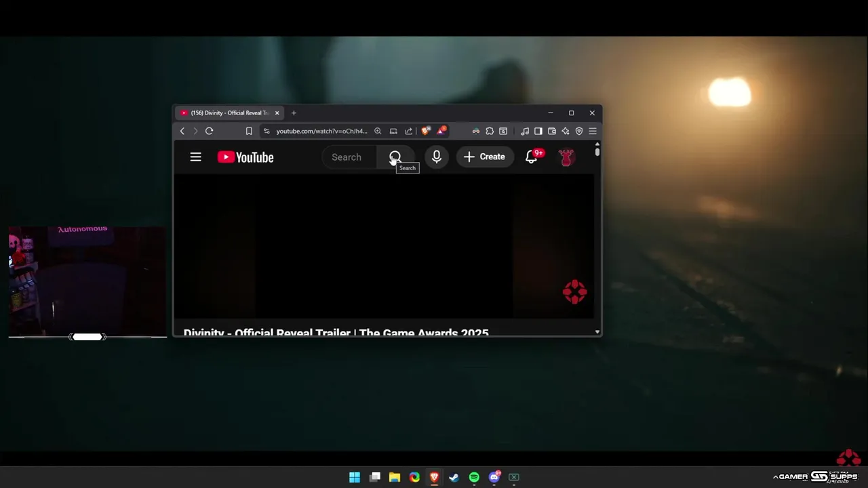868x488 pixels.
Task: Open the Create button menu
Action: (485, 157)
